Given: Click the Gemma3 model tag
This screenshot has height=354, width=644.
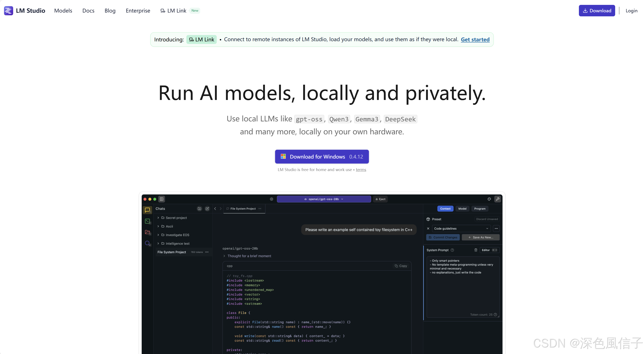Looking at the screenshot, I should (x=367, y=119).
